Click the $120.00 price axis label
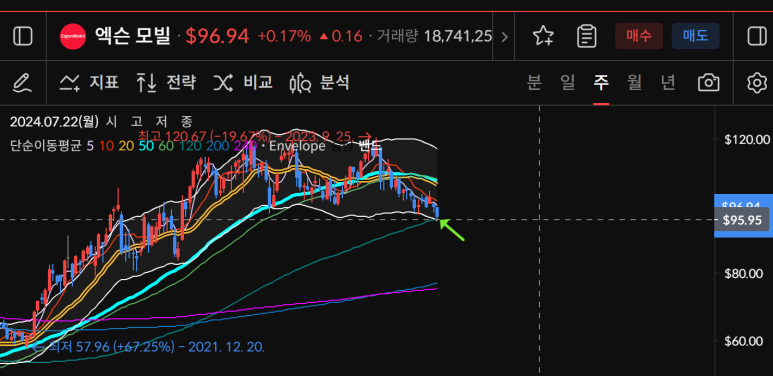 click(747, 139)
